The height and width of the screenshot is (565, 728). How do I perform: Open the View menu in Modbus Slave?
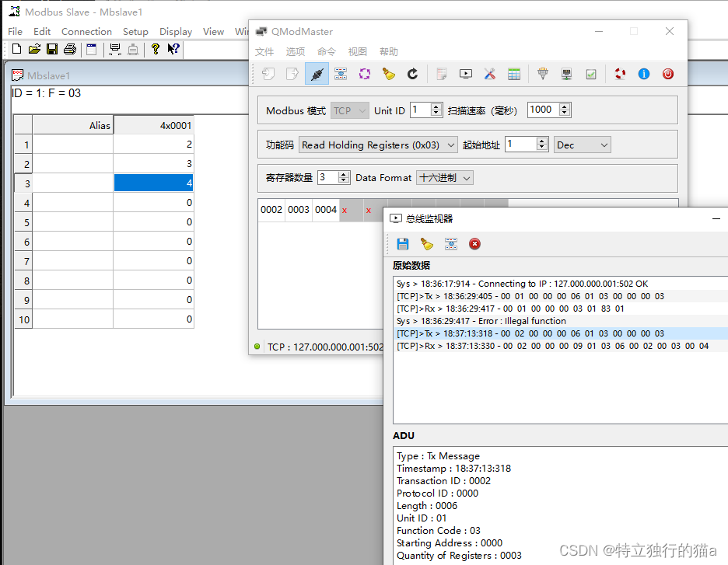(213, 32)
